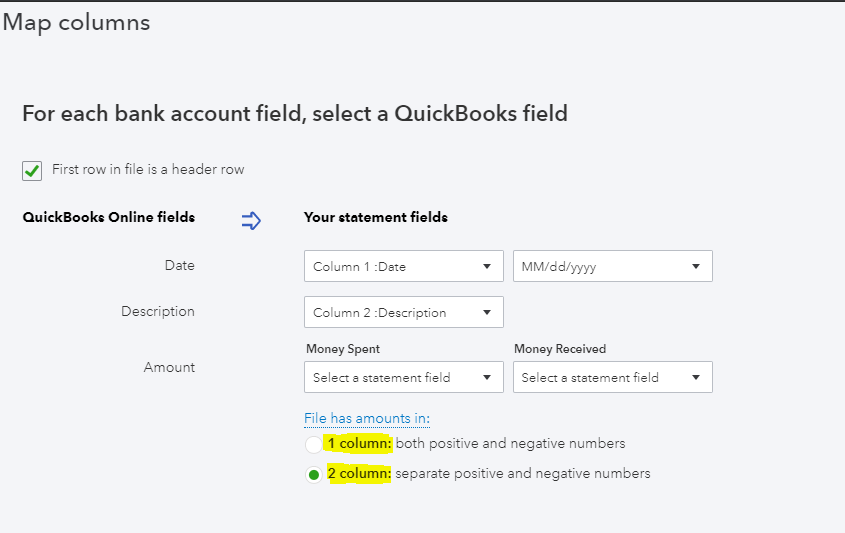This screenshot has height=533, width=845.
Task: Choose a statement field for Money Received
Action: 612,378
